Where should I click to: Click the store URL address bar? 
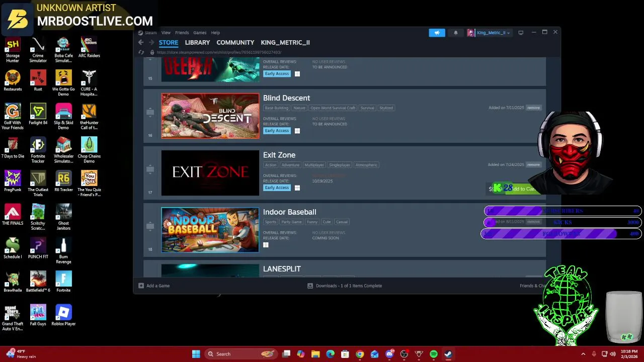click(219, 52)
